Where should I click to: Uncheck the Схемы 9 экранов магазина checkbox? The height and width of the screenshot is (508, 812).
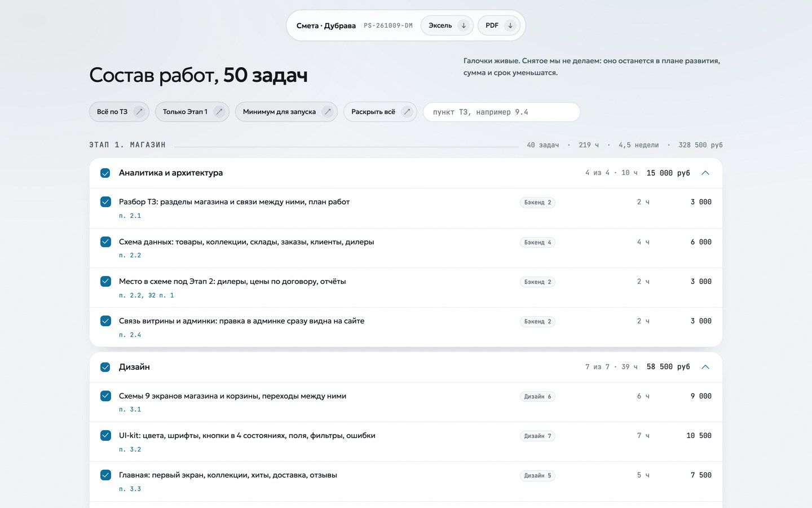pyautogui.click(x=105, y=396)
